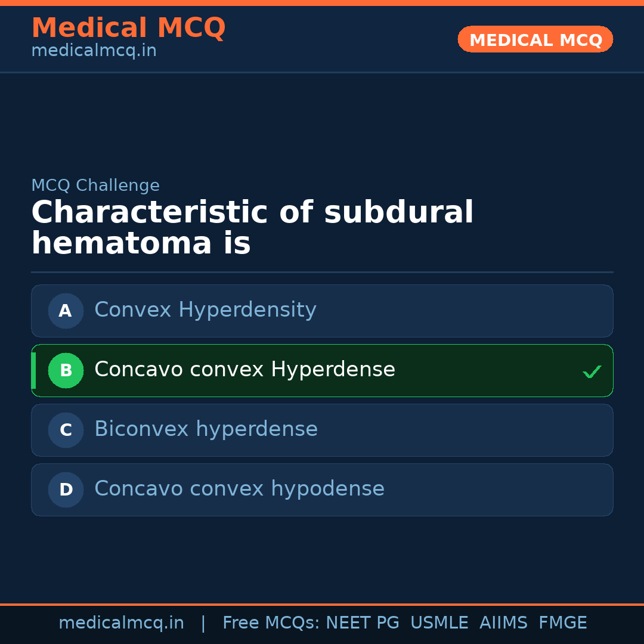The width and height of the screenshot is (644, 644).
Task: Click 'USMLE' in the footer
Action: (439, 623)
